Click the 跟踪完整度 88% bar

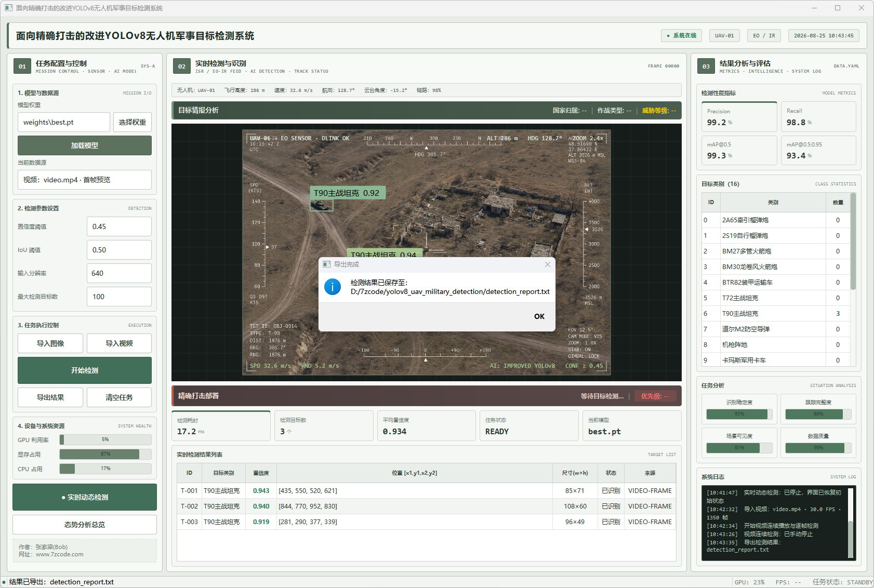pyautogui.click(x=818, y=414)
